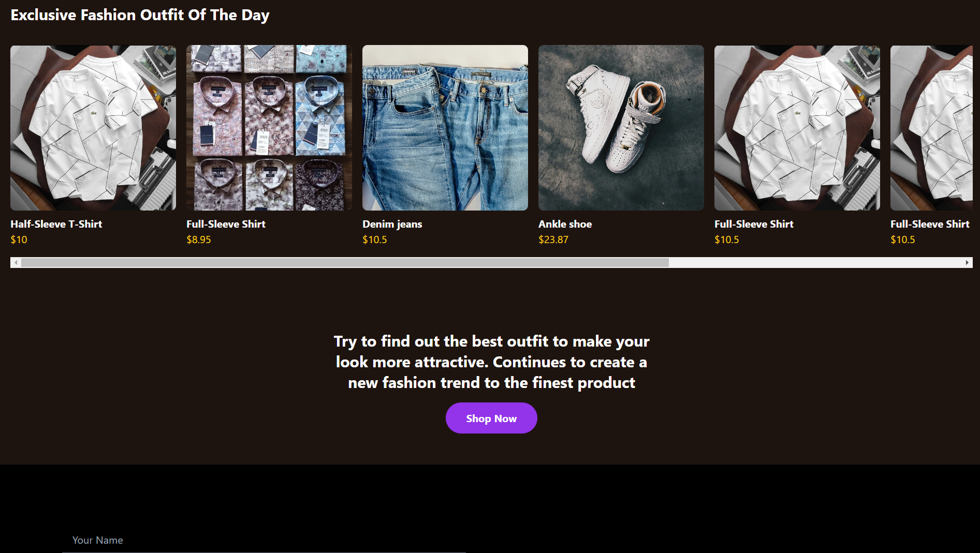Viewport: 980px width, 553px height.
Task: Click the partially cut-off product image at right edge
Action: pos(931,128)
